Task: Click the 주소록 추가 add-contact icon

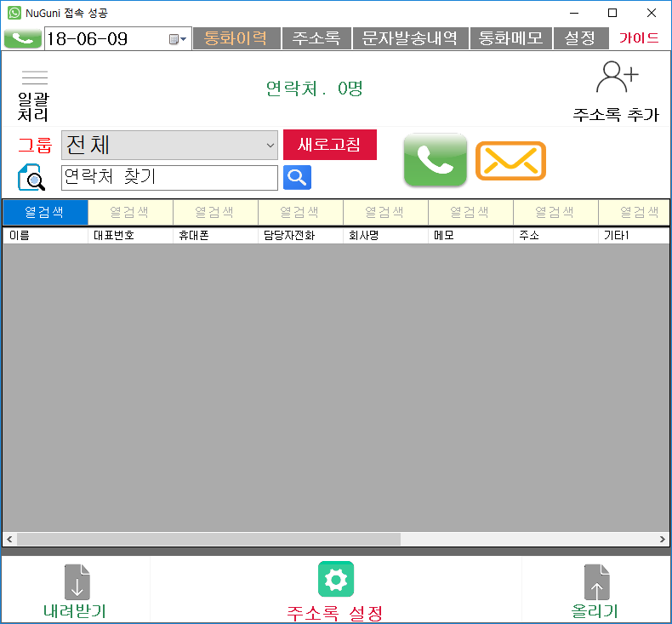Action: [617, 77]
